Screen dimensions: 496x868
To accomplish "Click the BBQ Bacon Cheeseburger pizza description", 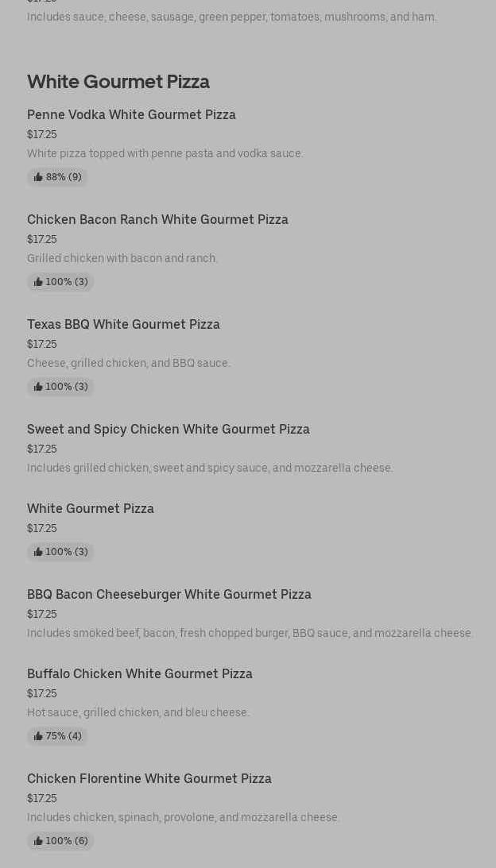I will pyautogui.click(x=250, y=633).
